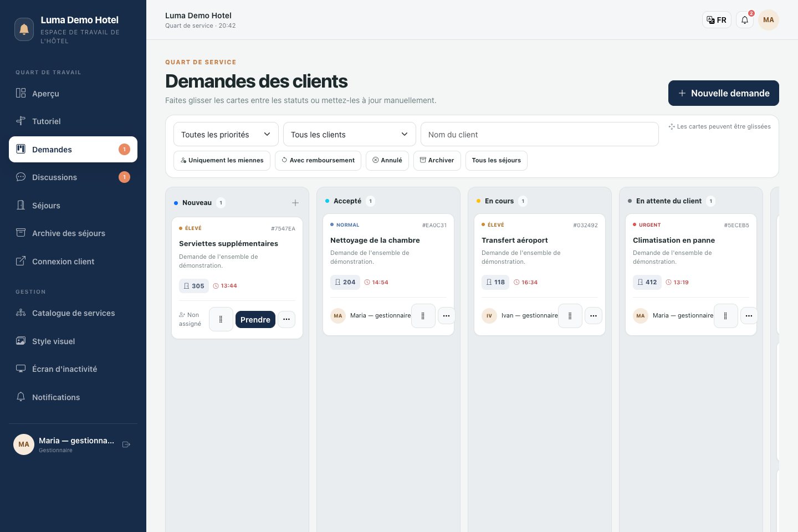Click Prendre on the Serviettes supplémentaires card

[x=255, y=319]
